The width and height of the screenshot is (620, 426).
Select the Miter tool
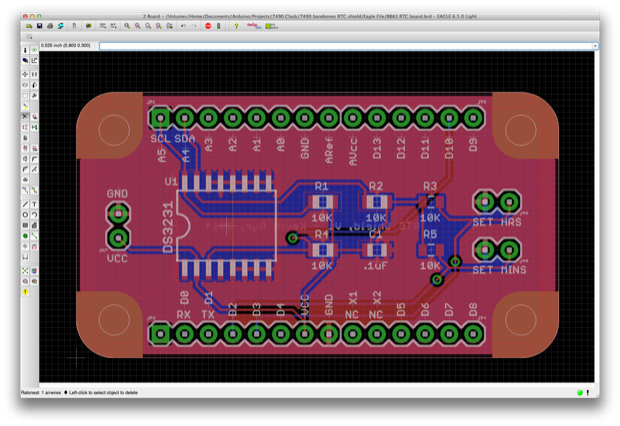point(34,159)
